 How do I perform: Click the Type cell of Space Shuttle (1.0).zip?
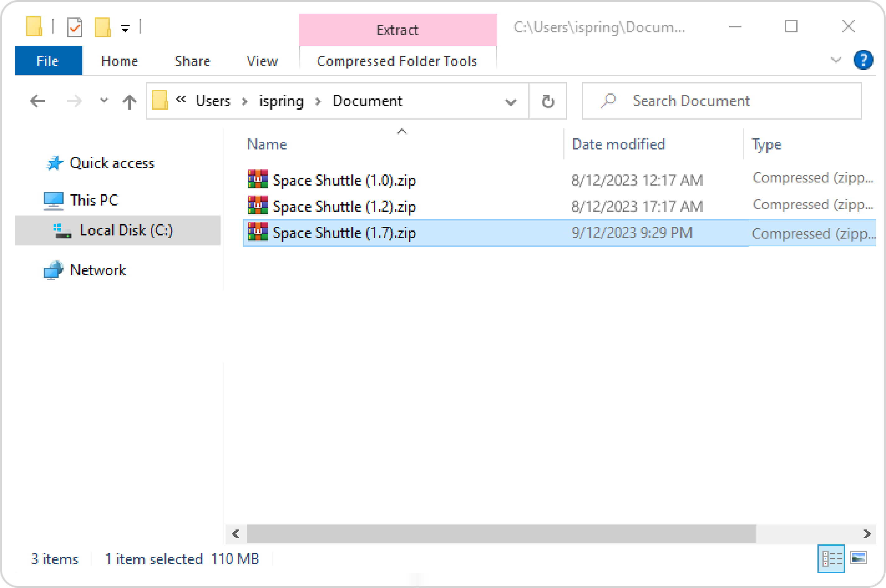click(813, 178)
